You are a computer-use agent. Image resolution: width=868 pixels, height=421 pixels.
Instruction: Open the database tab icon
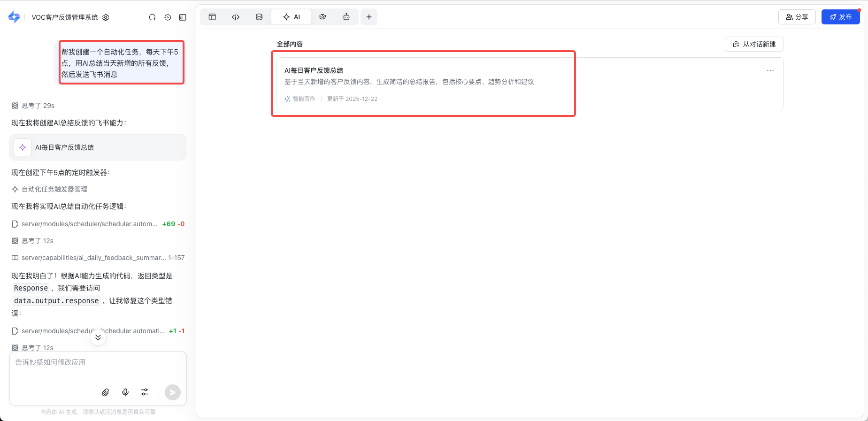point(259,17)
